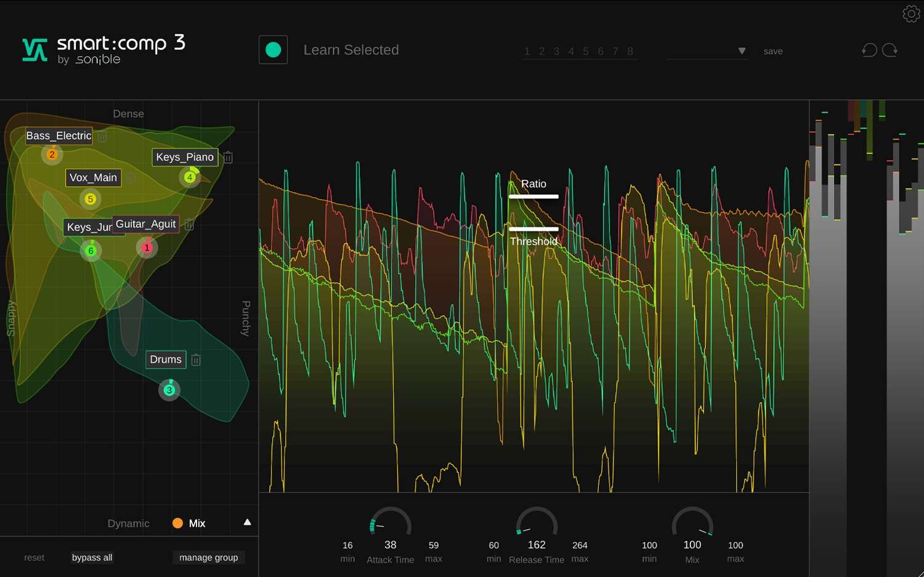924x577 pixels.
Task: Click the undo arrow icon
Action: pyautogui.click(x=869, y=50)
